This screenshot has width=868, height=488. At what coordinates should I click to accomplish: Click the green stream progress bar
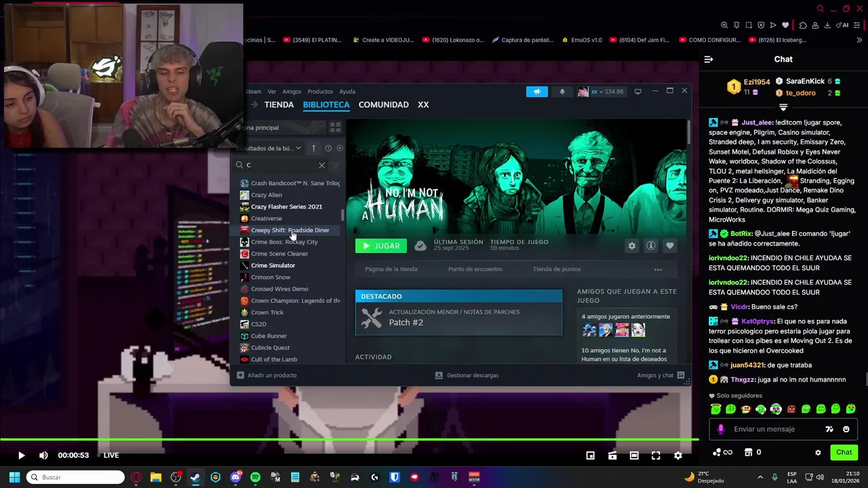[349, 439]
